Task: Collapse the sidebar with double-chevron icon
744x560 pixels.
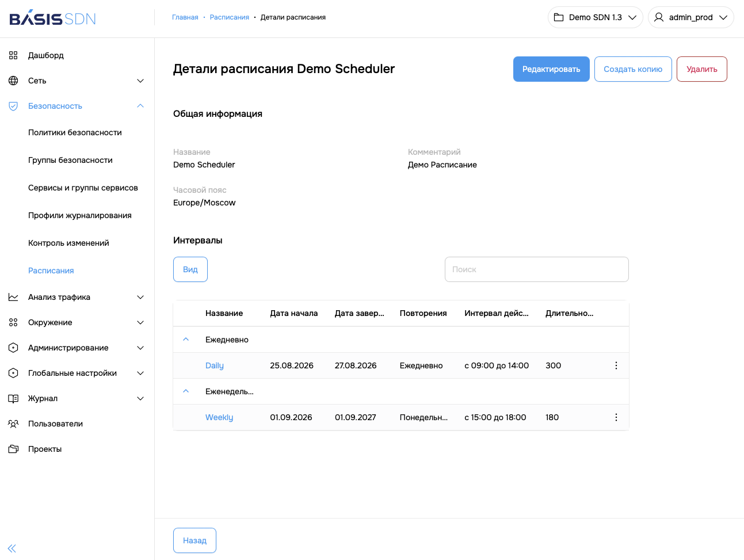Action: (x=12, y=548)
